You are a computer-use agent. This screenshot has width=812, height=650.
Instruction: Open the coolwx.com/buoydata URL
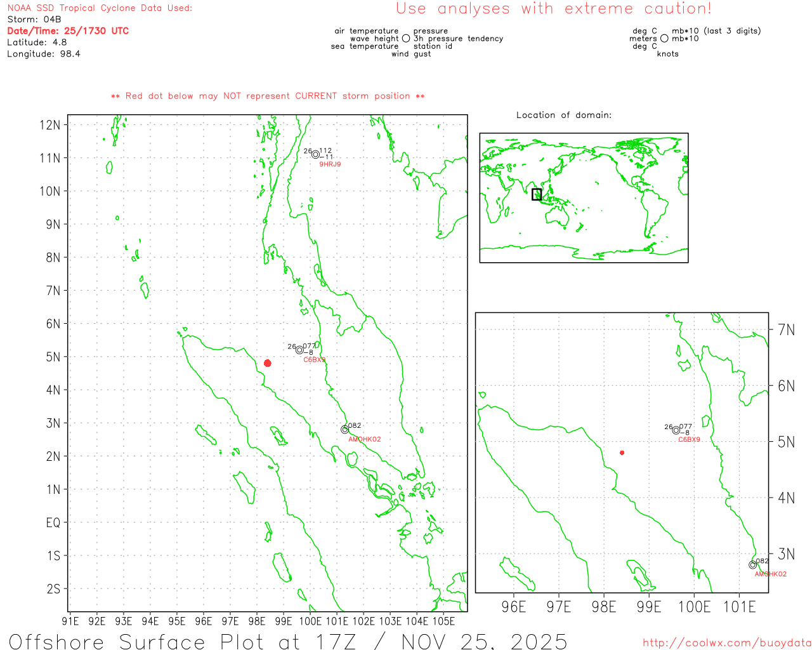click(x=726, y=643)
